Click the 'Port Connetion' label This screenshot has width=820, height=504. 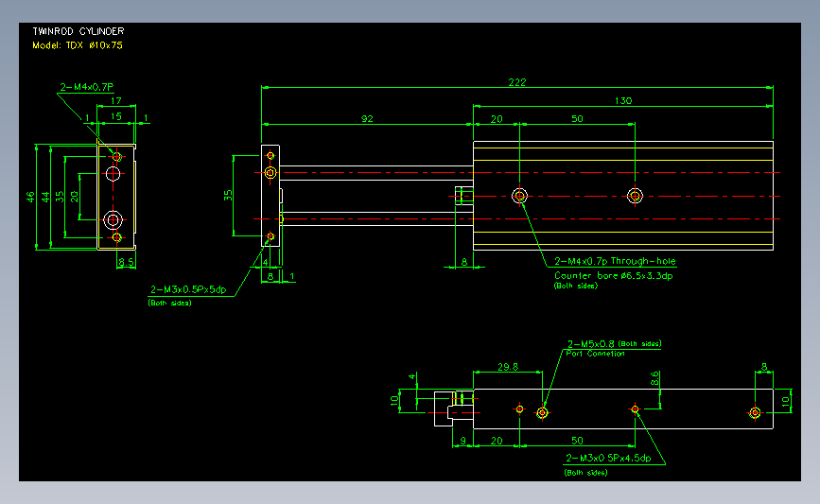pos(595,354)
